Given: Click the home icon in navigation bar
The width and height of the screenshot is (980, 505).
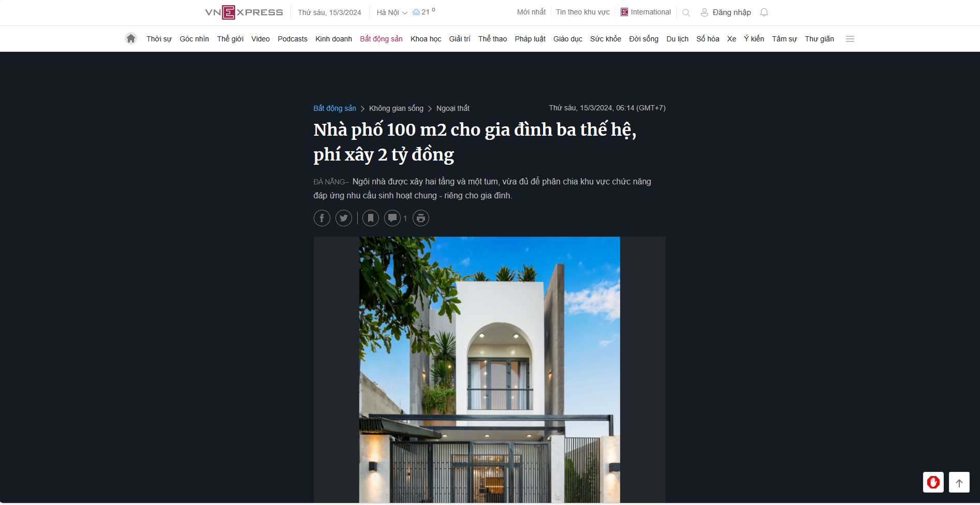Looking at the screenshot, I should coord(131,38).
